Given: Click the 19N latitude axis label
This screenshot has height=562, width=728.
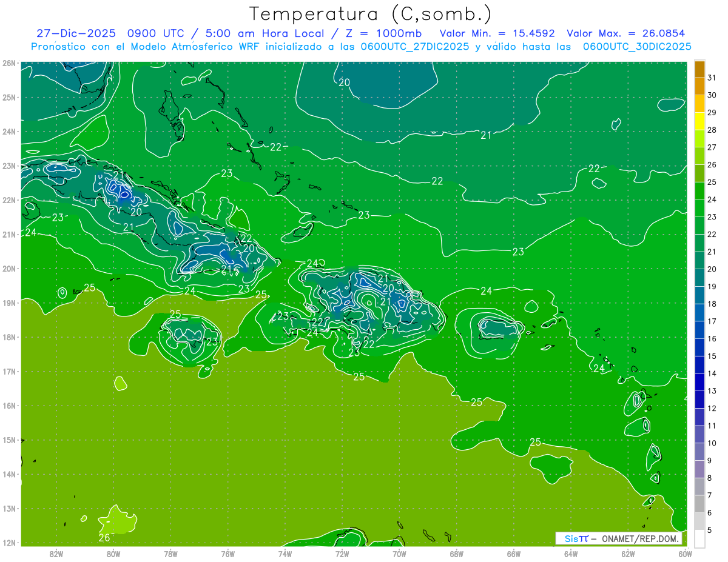Looking at the screenshot, I should (x=9, y=303).
